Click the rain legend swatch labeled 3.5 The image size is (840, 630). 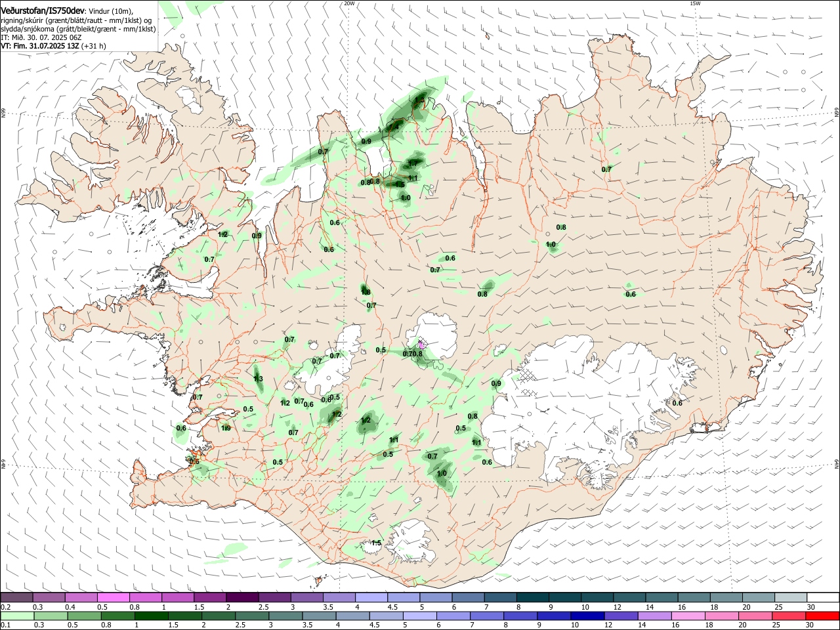click(x=319, y=616)
